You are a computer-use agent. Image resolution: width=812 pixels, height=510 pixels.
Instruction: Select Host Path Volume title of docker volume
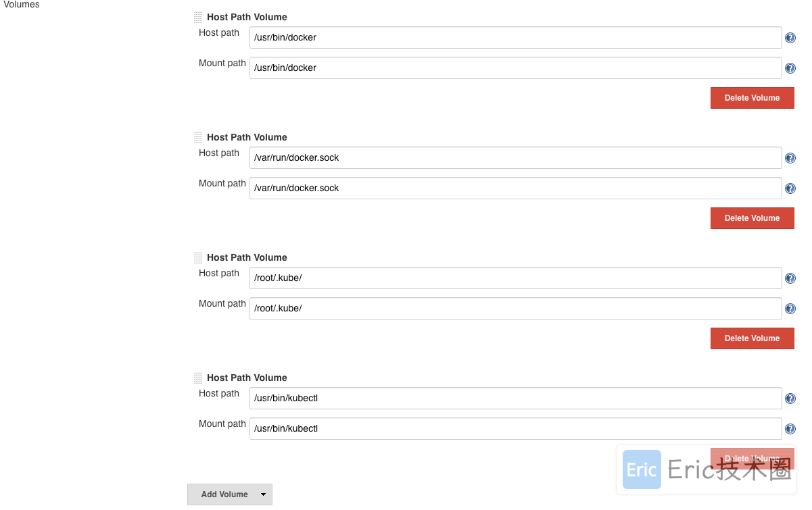tap(247, 18)
